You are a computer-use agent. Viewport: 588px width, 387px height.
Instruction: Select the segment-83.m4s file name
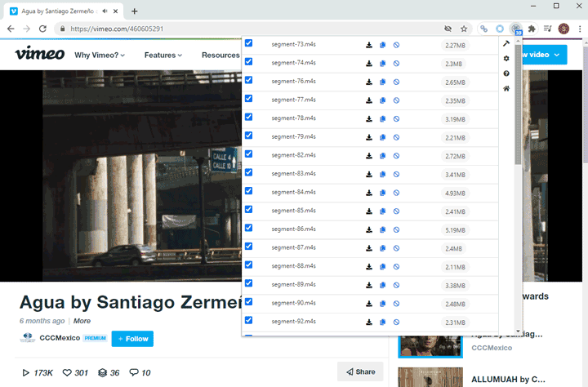(294, 174)
